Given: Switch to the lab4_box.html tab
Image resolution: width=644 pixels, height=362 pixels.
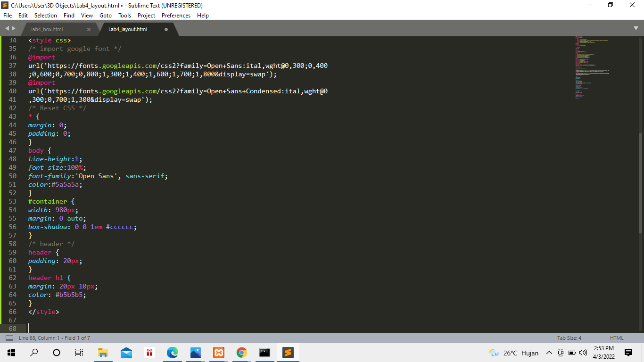Looking at the screenshot, I should click(52, 29).
